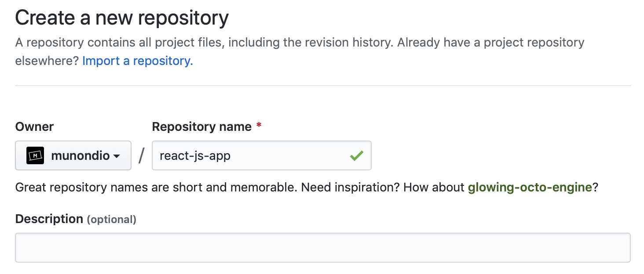Click the Description input box
The width and height of the screenshot is (644, 274).
point(323,247)
